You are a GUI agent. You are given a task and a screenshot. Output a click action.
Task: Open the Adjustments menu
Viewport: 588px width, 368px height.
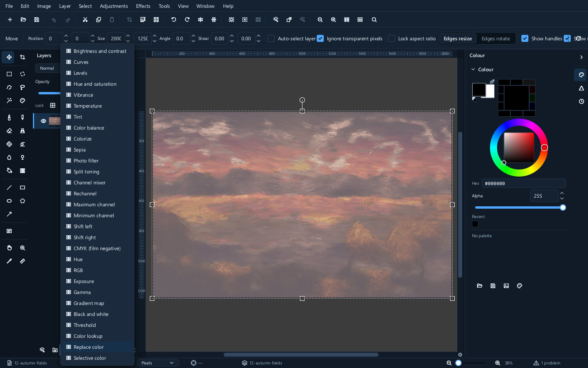[114, 6]
